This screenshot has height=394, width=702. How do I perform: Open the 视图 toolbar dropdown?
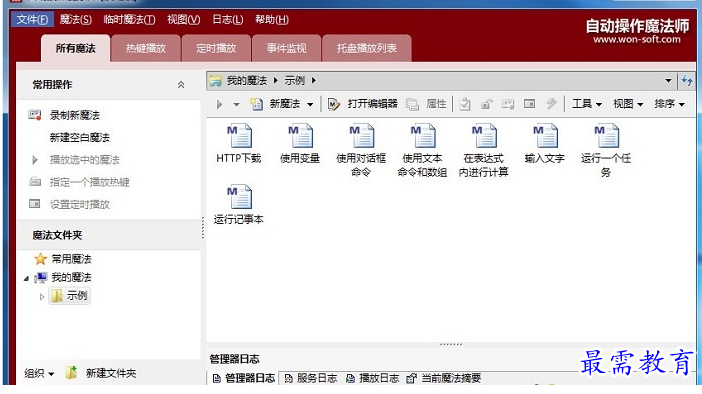pos(628,104)
